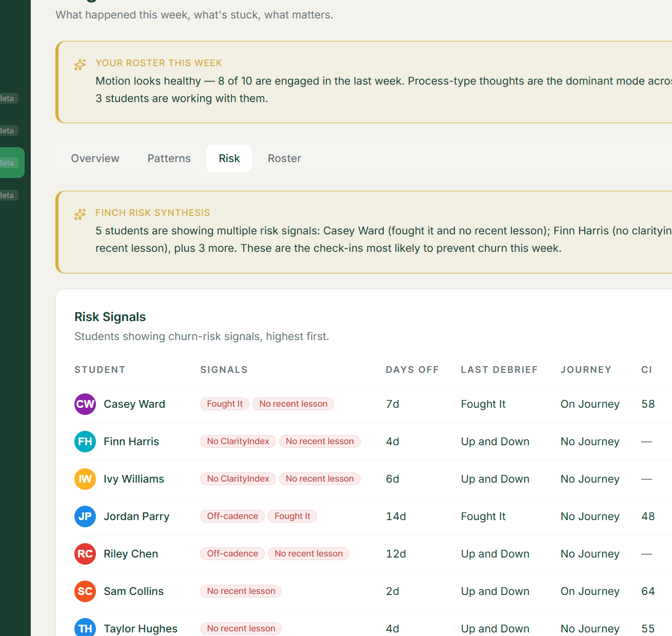Open student Jordan Parry
The width and height of the screenshot is (672, 636).
click(x=136, y=516)
